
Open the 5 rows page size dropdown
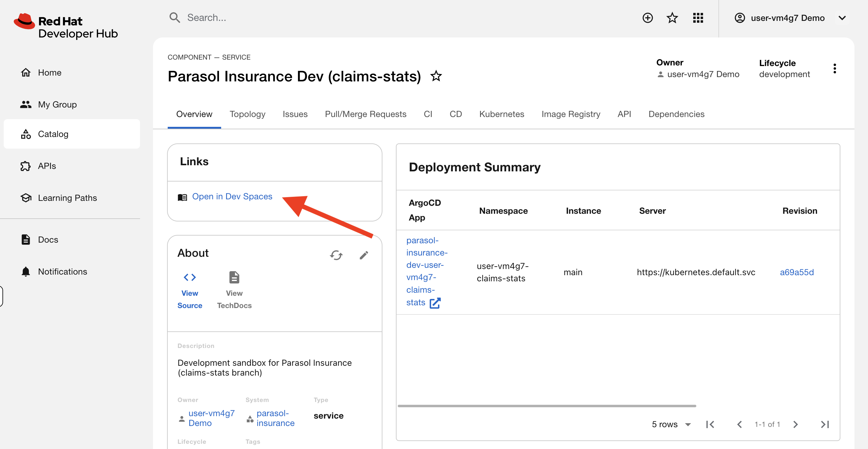(671, 424)
